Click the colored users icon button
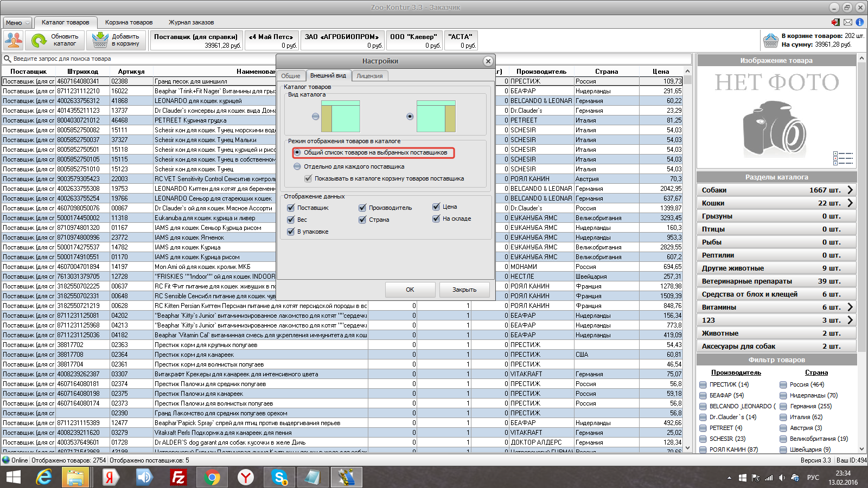This screenshot has width=868, height=488. [x=14, y=41]
